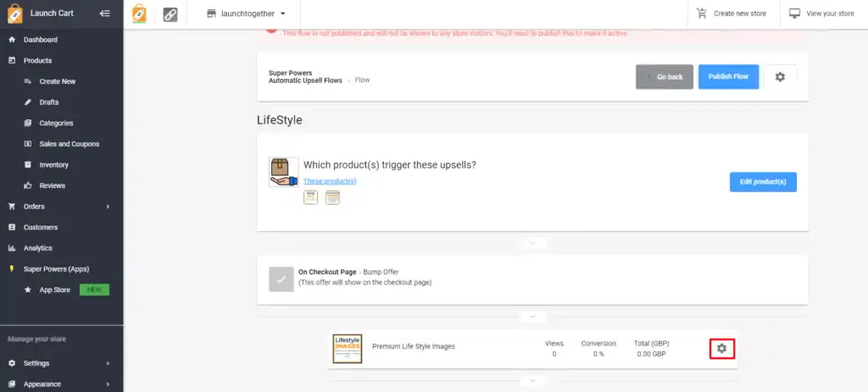Expand the Appearance menu arrow
The height and width of the screenshot is (392, 868).
(x=108, y=384)
